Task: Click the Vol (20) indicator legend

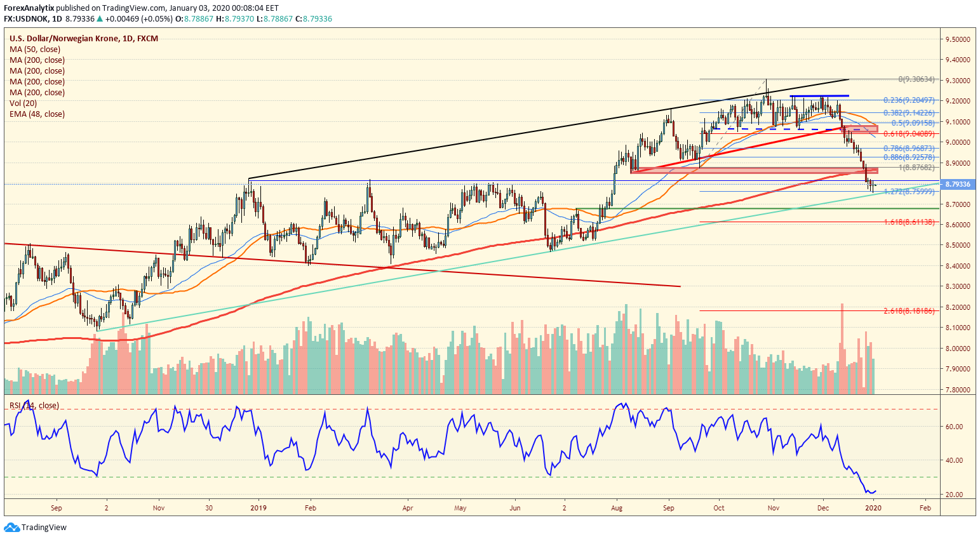Action: (23, 103)
